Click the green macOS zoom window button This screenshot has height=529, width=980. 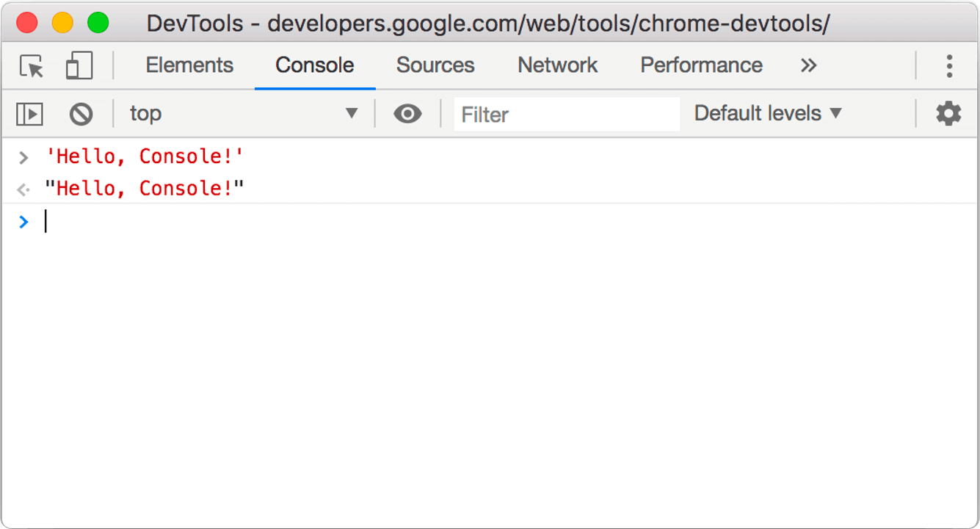[98, 24]
